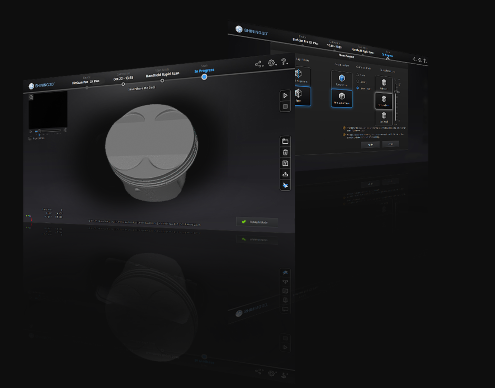
Task: Open project using the folder icon
Action: point(285,142)
